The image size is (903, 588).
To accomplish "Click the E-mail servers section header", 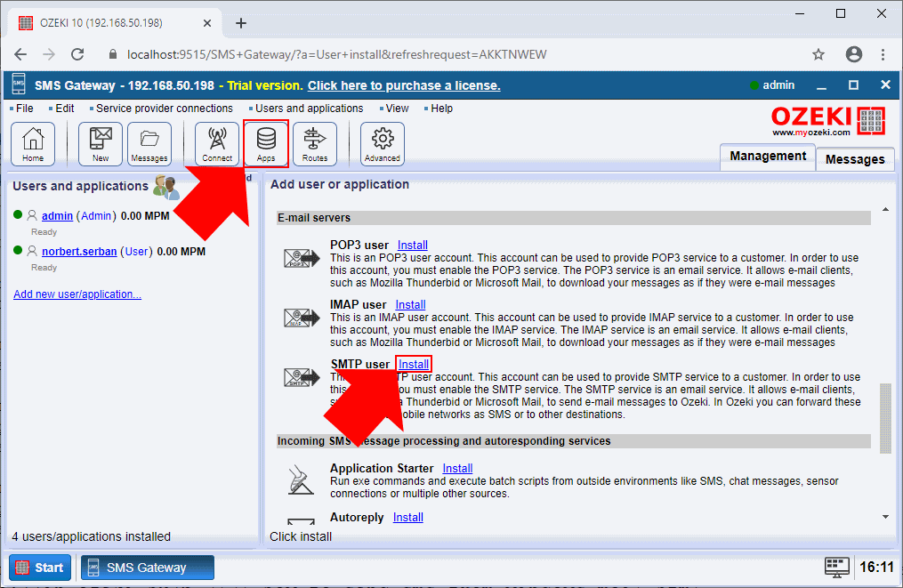I will (574, 218).
